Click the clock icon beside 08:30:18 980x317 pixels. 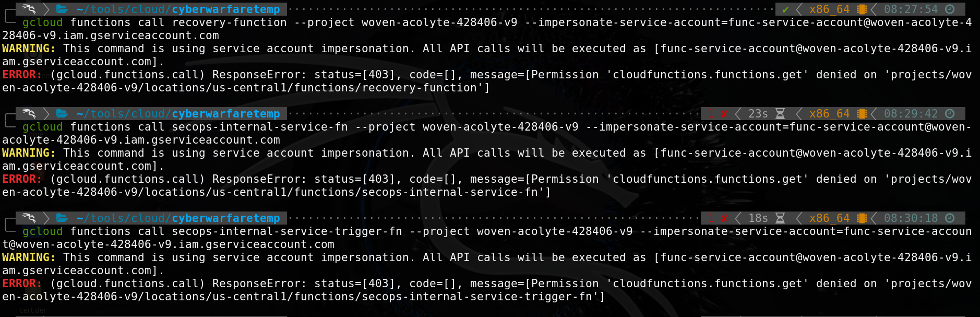point(950,218)
